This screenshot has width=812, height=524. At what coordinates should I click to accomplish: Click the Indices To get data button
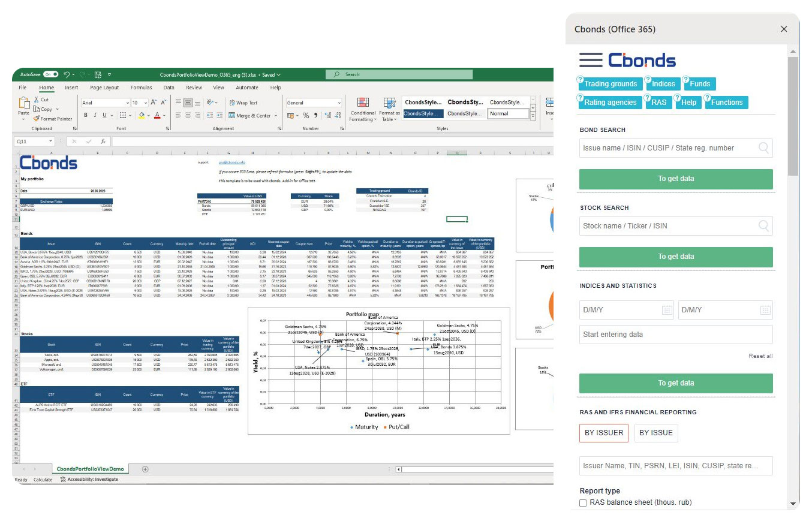pyautogui.click(x=676, y=383)
